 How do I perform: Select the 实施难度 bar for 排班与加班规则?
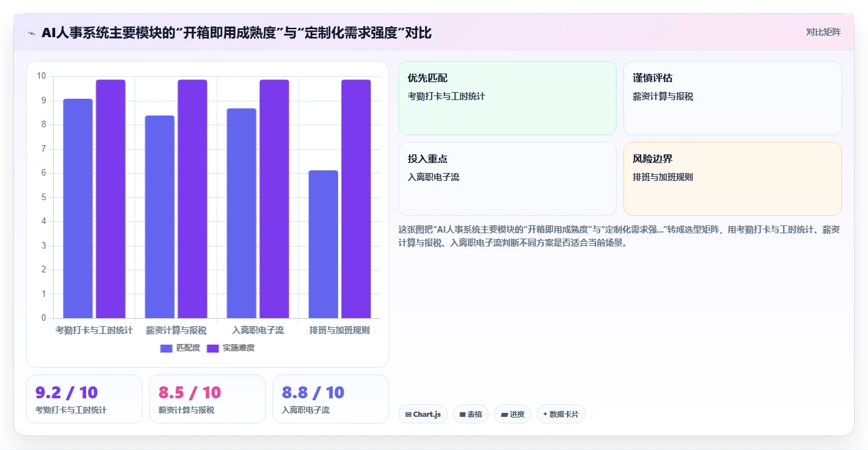pos(356,199)
